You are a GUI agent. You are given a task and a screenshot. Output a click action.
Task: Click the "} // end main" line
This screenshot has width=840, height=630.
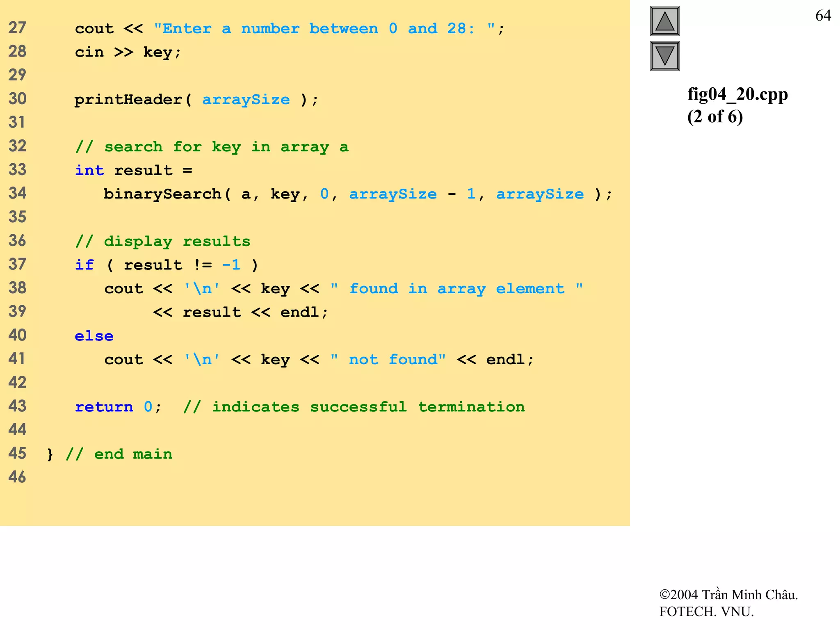click(110, 454)
